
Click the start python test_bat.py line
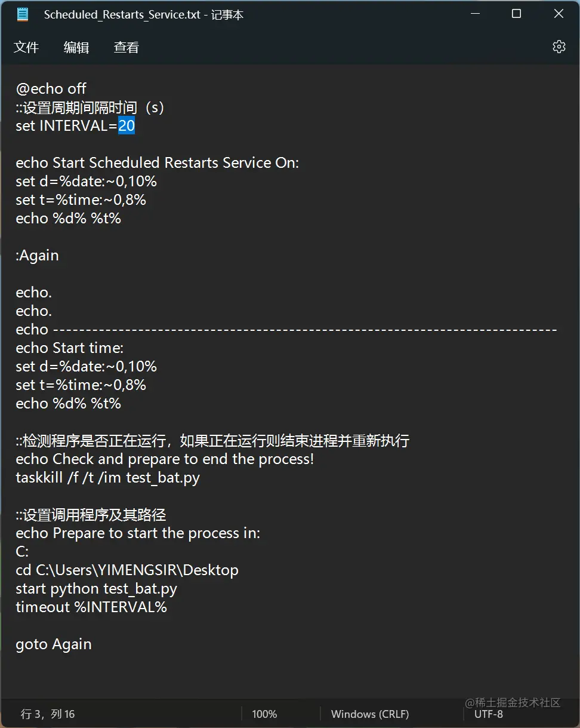point(96,588)
